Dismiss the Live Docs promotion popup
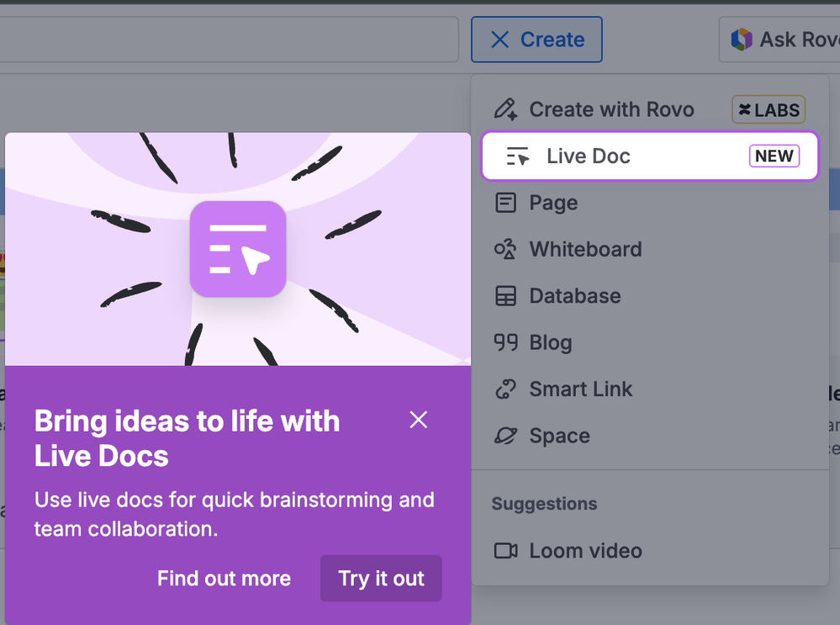840x625 pixels. 418,419
